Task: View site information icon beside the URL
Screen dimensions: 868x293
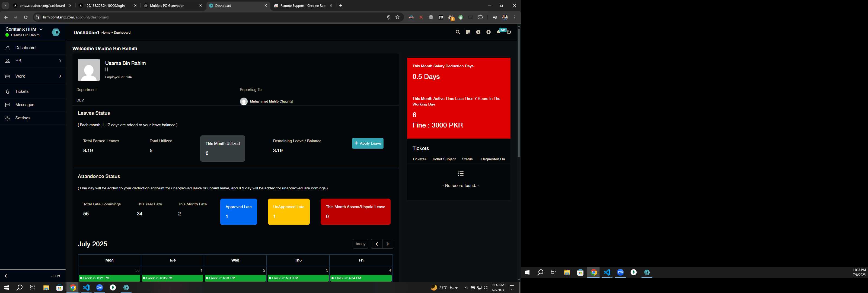Action: pos(37,17)
